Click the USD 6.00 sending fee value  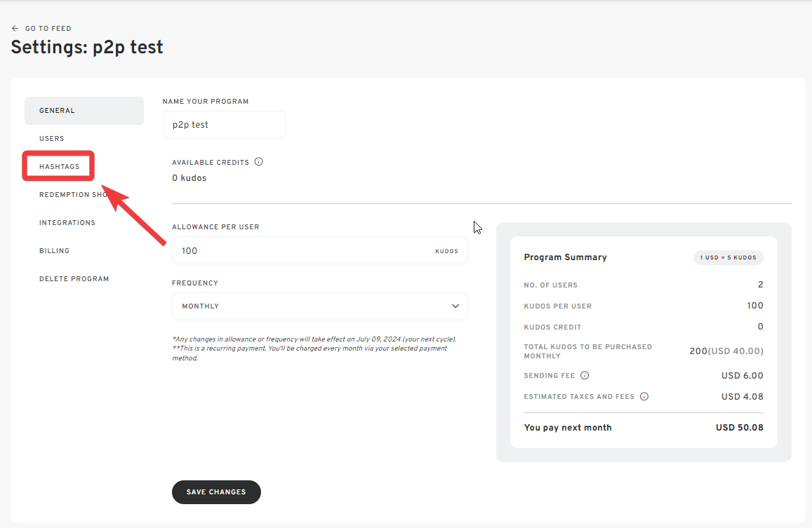point(742,375)
